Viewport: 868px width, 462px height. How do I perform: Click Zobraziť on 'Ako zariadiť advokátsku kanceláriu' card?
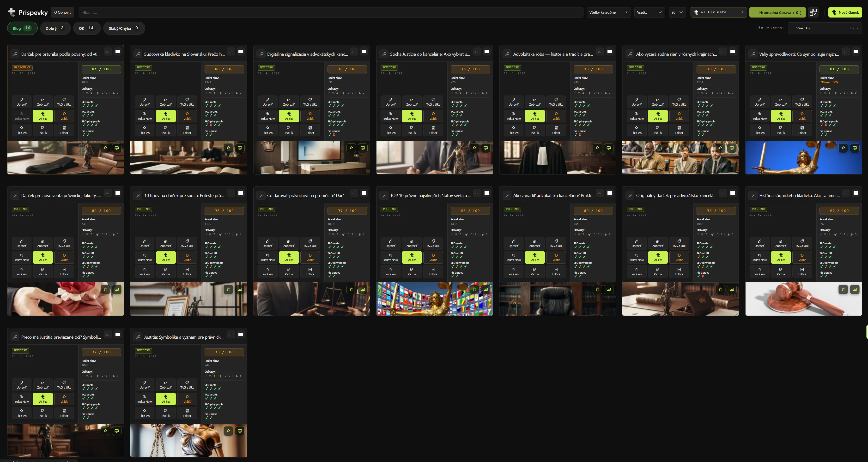535,243
